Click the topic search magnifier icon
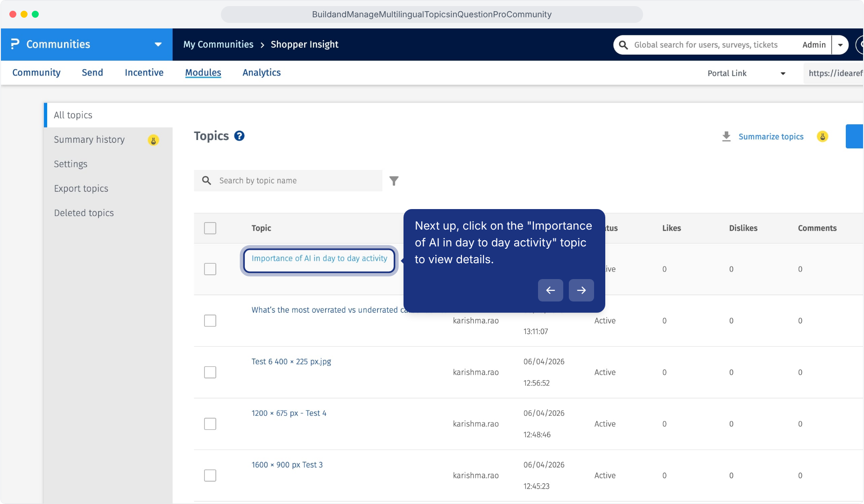This screenshot has width=864, height=504. pos(206,180)
